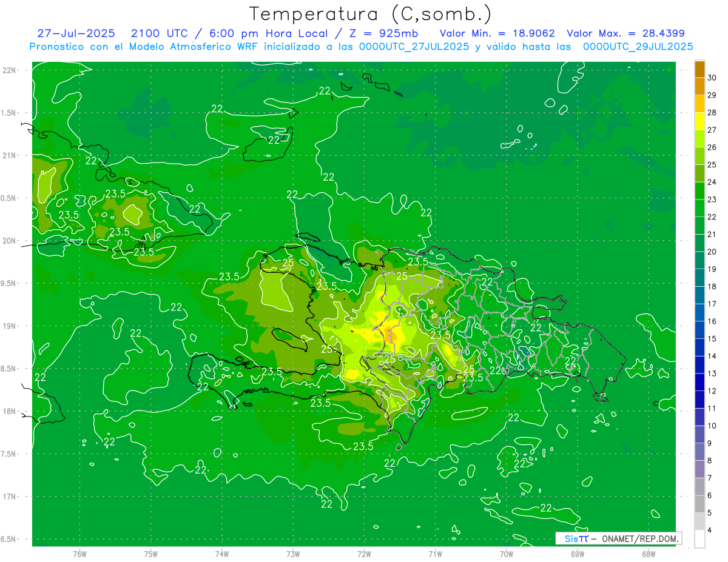Image resolution: width=728 pixels, height=562 pixels.
Task: Click the "73W" longitude axis label
Action: pos(293,554)
